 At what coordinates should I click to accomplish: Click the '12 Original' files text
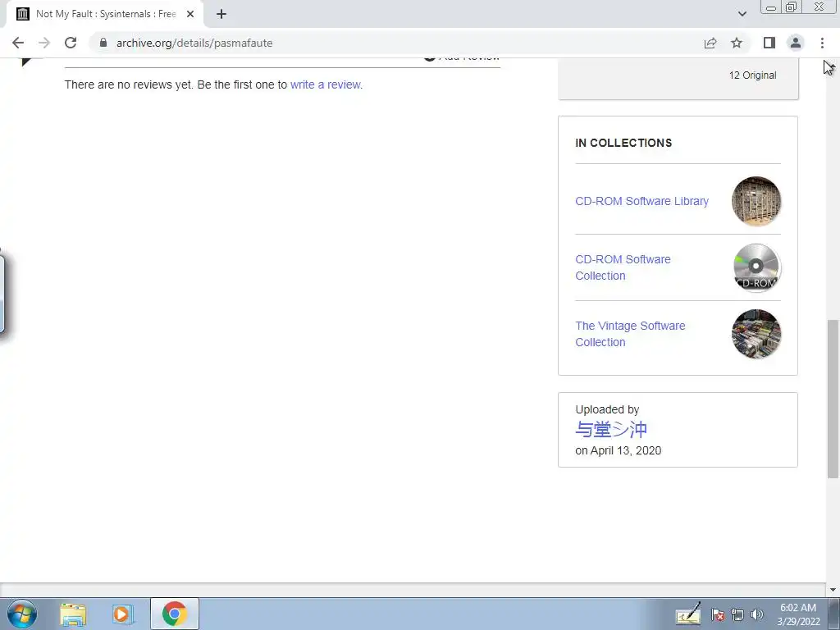[752, 75]
